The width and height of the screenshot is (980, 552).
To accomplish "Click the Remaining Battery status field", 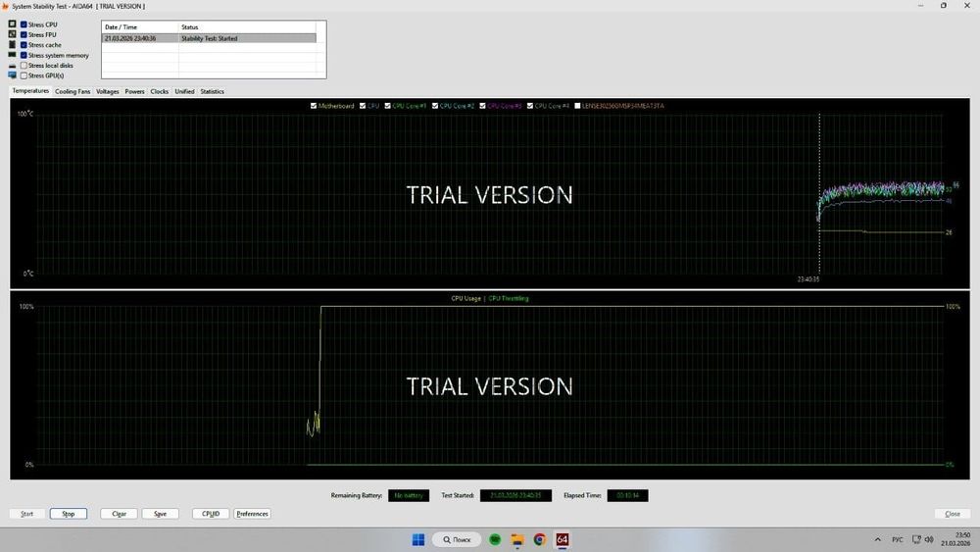I will (x=409, y=495).
